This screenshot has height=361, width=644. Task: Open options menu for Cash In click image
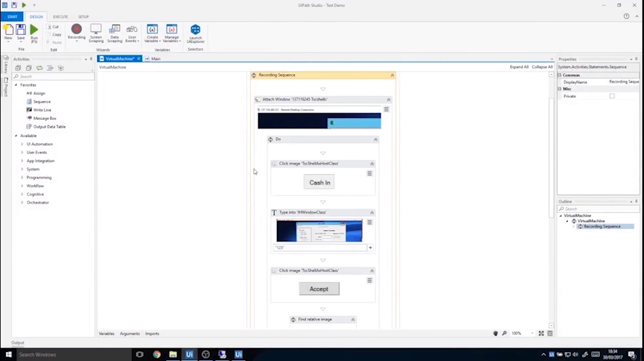[x=370, y=173]
